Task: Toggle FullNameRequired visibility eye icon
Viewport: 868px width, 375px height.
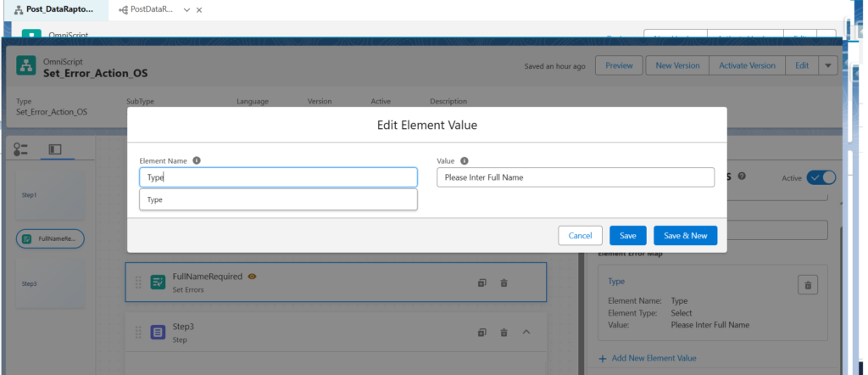Action: click(252, 277)
